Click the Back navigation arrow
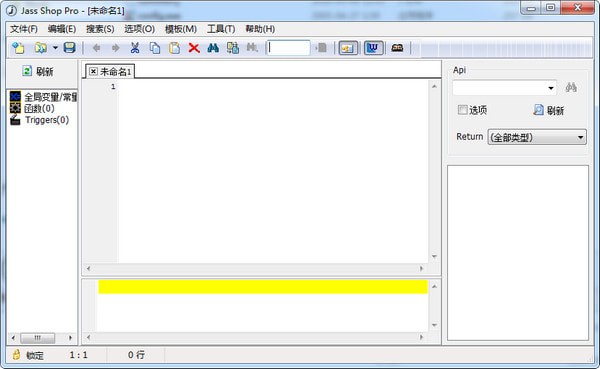 [x=96, y=48]
